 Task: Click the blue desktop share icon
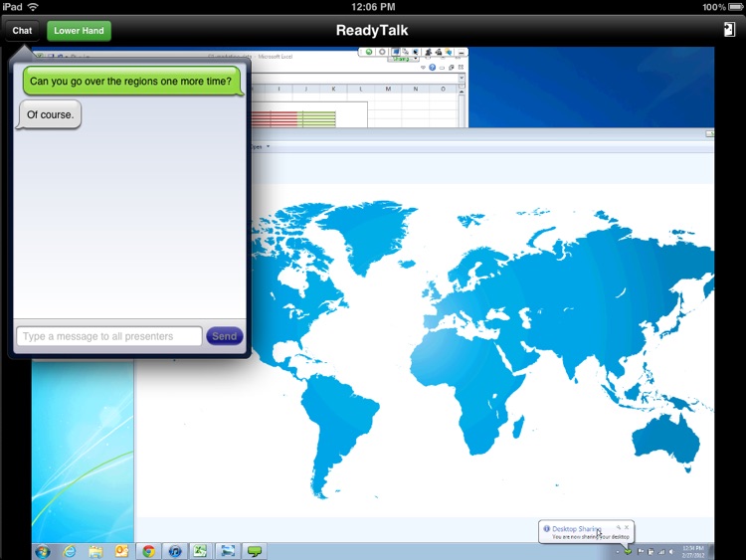(x=396, y=52)
